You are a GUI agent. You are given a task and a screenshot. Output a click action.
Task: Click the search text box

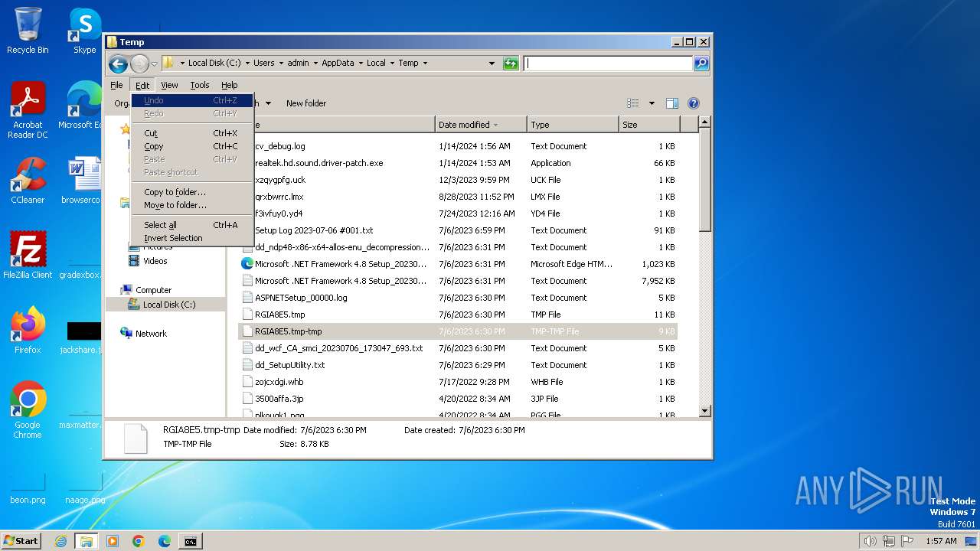(609, 64)
